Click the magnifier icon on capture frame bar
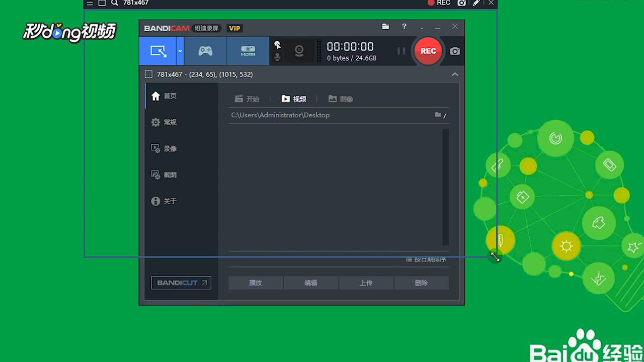Screen dimensions: 644x362 (x=115, y=3)
